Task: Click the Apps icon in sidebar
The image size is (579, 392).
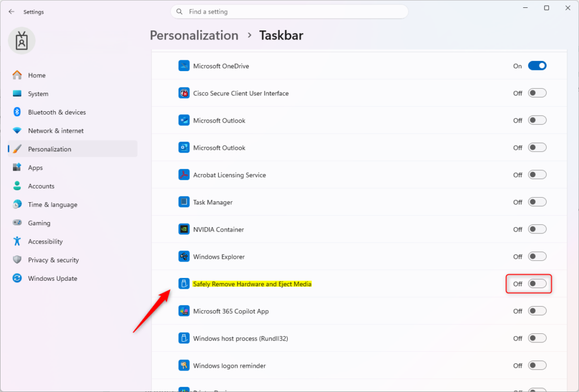Action: click(x=17, y=167)
